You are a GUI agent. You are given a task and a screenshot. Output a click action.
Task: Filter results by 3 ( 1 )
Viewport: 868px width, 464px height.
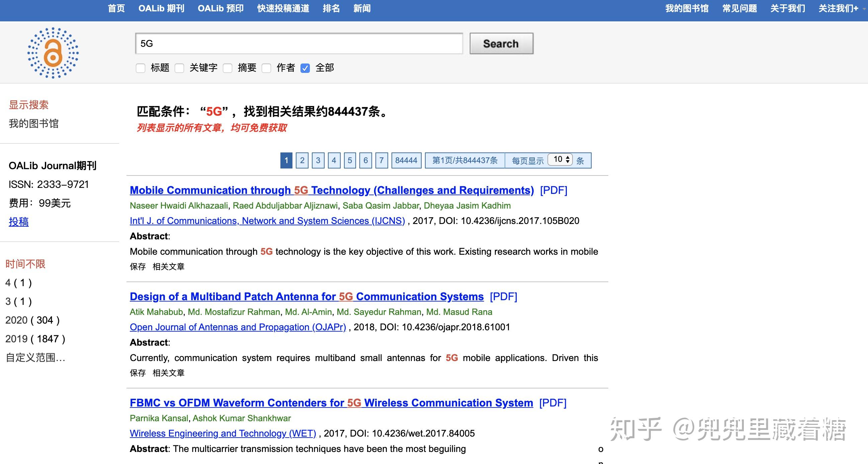tap(18, 301)
